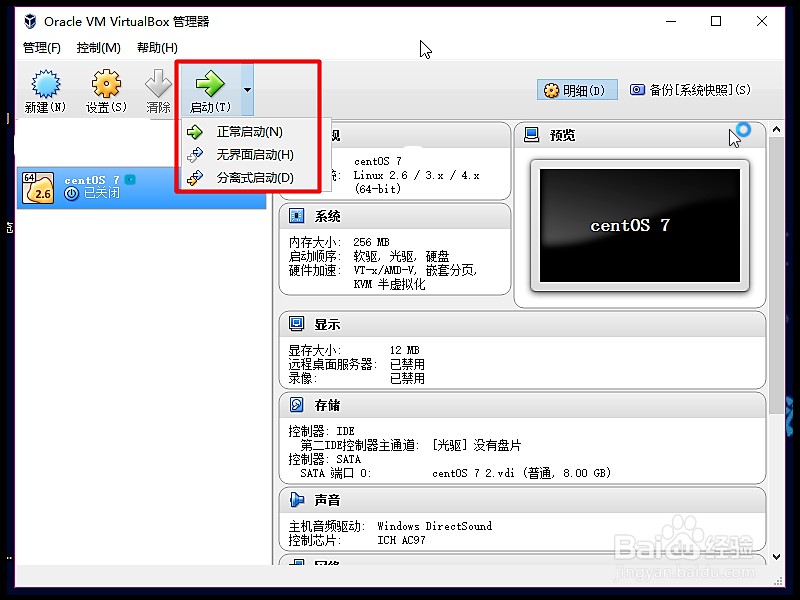800x600 pixels.
Task: Minimize the VirtualBox manager window
Action: [x=671, y=21]
